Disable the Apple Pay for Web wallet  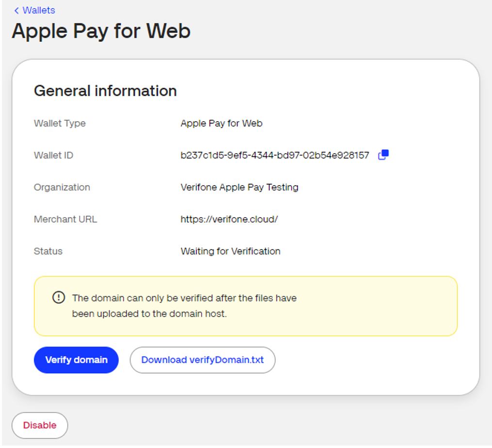point(39,425)
